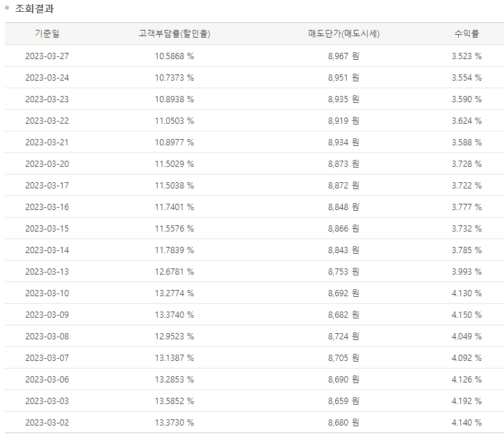Click sell price 8,873 원
This screenshot has height=436, width=504.
coord(343,163)
